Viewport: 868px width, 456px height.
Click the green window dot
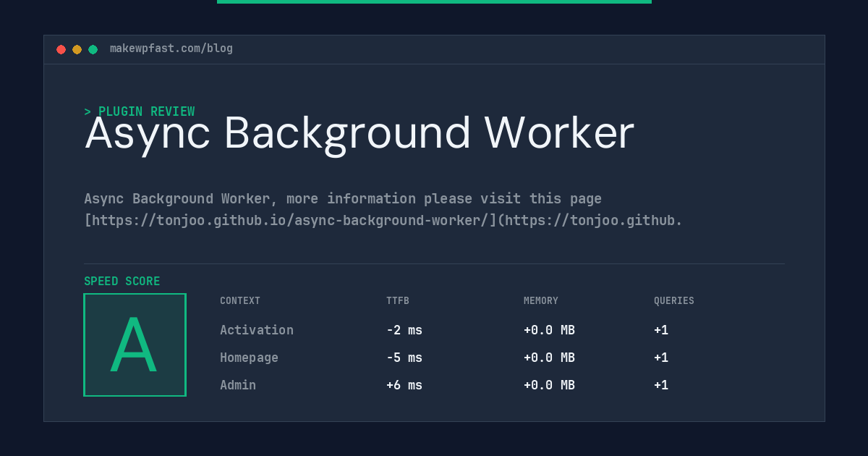coord(93,49)
